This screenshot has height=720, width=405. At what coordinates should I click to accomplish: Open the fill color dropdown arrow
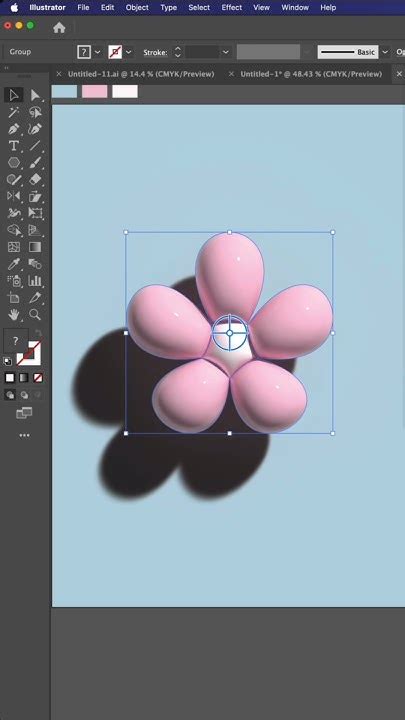point(97,52)
